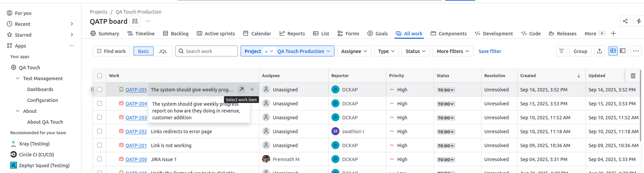Open the Status filter dropdown
This screenshot has height=173, width=644.
coord(415,51)
